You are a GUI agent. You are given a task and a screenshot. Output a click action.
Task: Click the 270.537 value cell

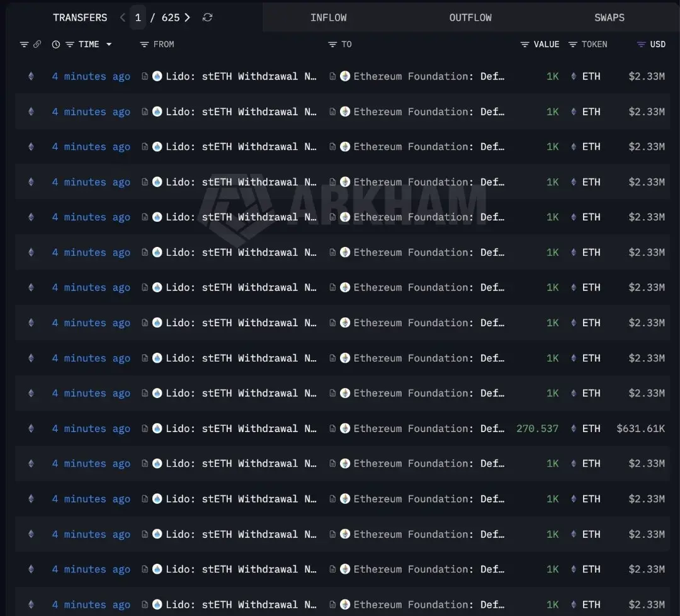click(x=537, y=428)
